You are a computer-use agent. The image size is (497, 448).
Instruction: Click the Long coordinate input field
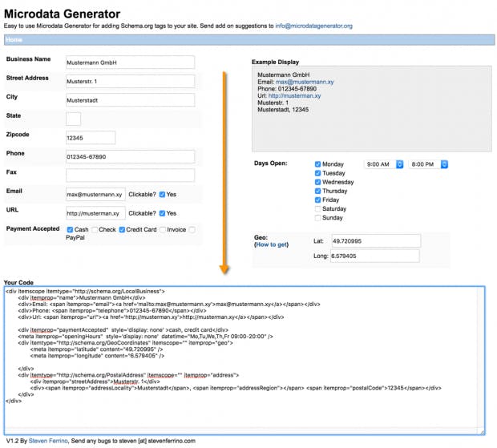point(375,256)
